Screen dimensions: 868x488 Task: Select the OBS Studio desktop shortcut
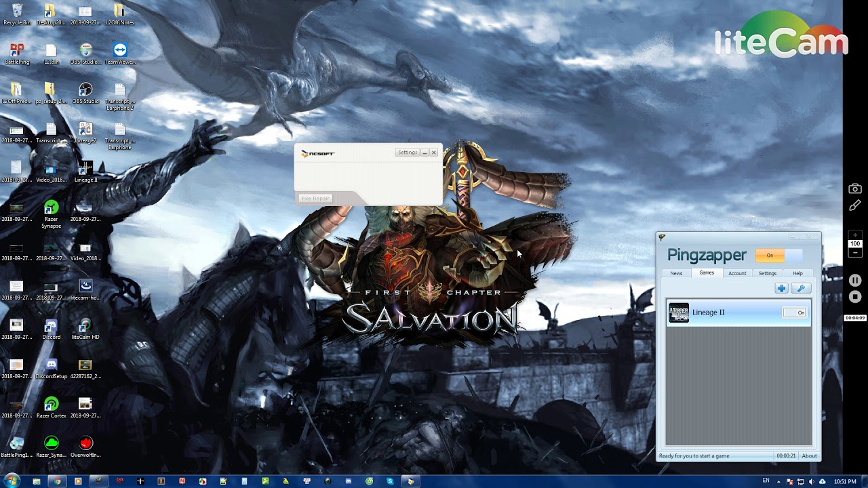85,94
